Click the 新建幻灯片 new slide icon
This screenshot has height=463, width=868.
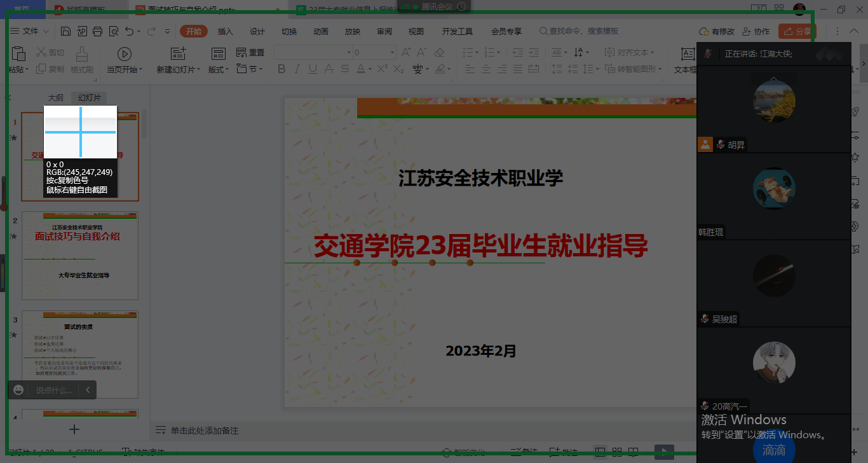179,55
